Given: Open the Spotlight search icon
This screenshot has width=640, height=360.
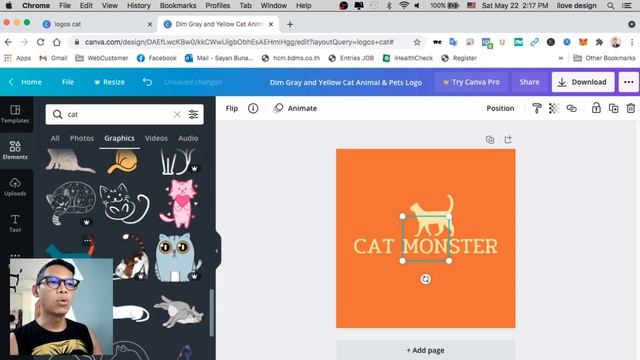Looking at the screenshot, I should [610, 6].
